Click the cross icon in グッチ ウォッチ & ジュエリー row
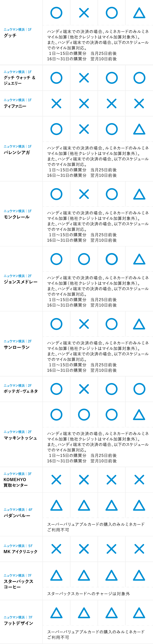Image resolution: width=153 pixels, height=644 pixels. 84,78
